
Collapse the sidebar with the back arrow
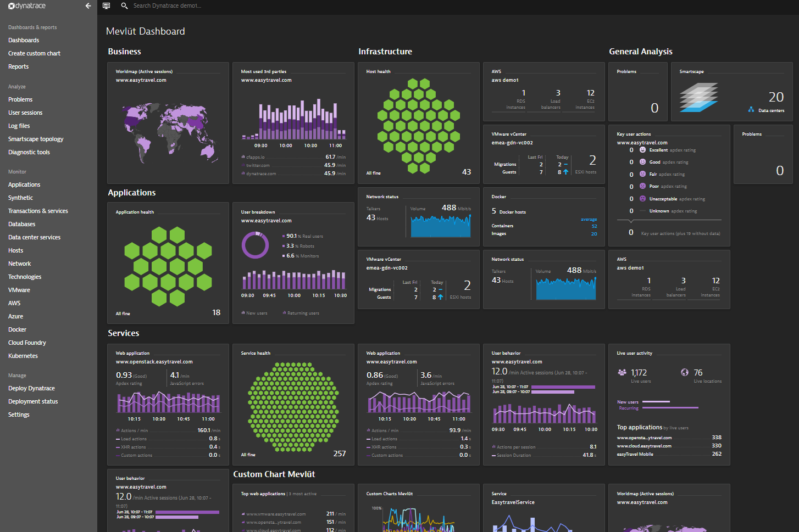[88, 6]
